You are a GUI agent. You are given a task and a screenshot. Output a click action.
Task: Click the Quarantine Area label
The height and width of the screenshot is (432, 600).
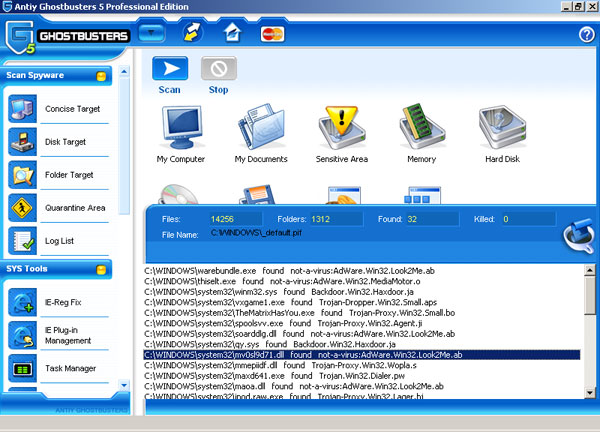(75, 208)
